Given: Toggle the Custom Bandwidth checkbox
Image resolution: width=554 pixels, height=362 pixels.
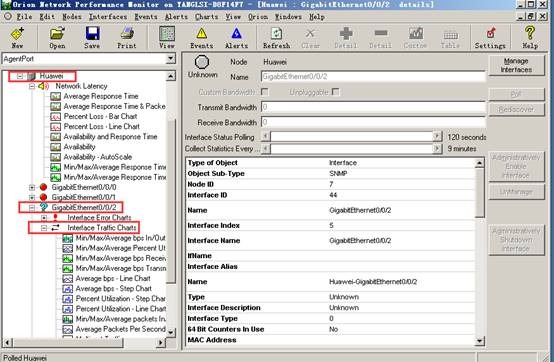Looking at the screenshot, I should [x=264, y=92].
